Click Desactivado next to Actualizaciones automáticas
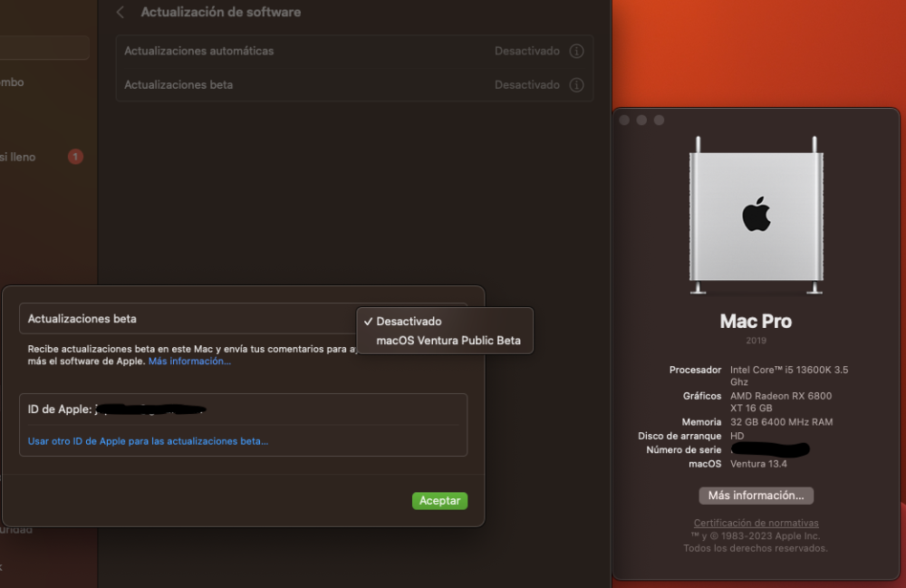This screenshot has height=588, width=906. coord(527,51)
